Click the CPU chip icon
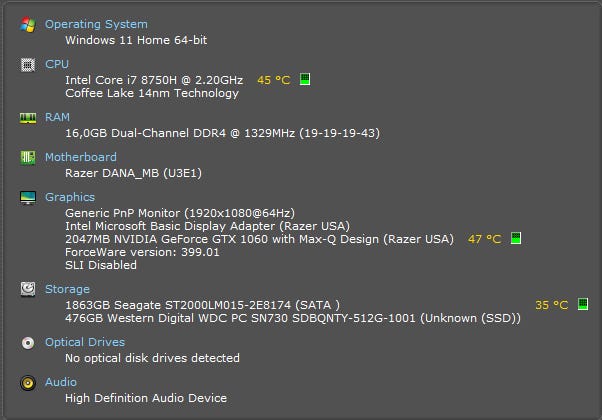 click(28, 64)
